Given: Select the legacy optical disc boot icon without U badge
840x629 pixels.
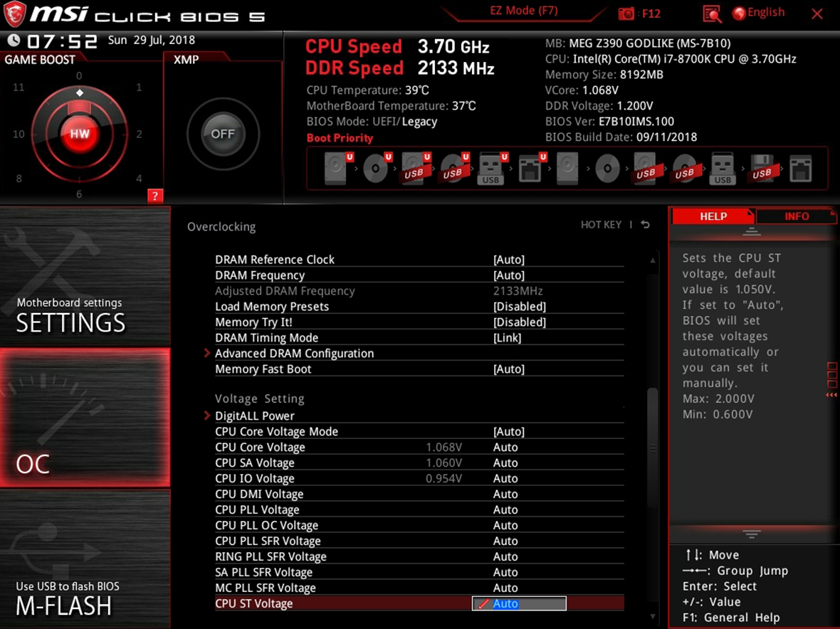Looking at the screenshot, I should point(607,168).
